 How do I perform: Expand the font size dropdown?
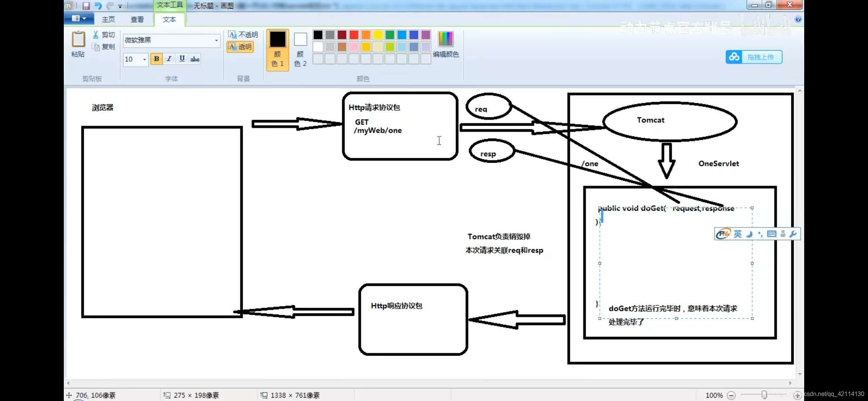pos(144,59)
